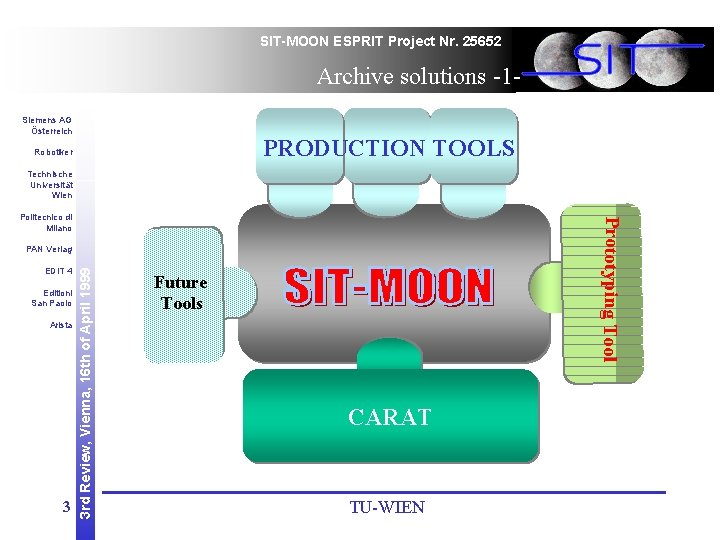The width and height of the screenshot is (720, 540).
Task: Click 'Technische Universität Wien' partner name
Action: tap(51, 185)
